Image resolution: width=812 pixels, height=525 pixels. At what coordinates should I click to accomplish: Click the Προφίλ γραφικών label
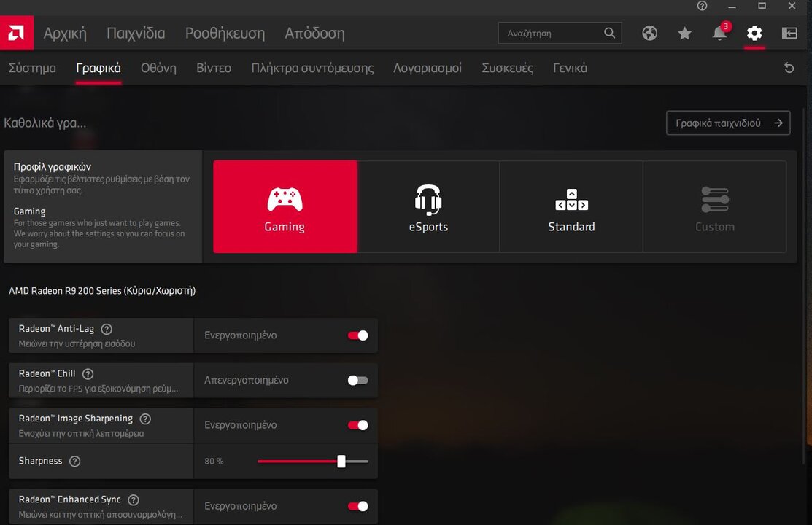tap(53, 167)
